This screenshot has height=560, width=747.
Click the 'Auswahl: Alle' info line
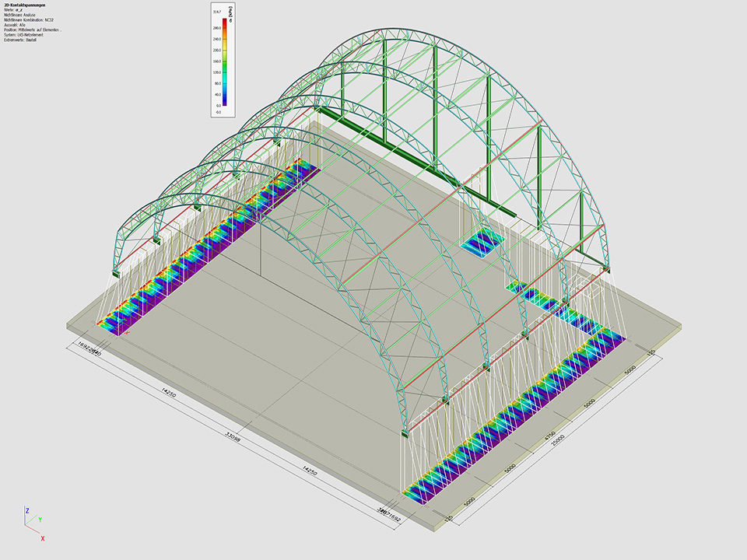tap(16, 25)
